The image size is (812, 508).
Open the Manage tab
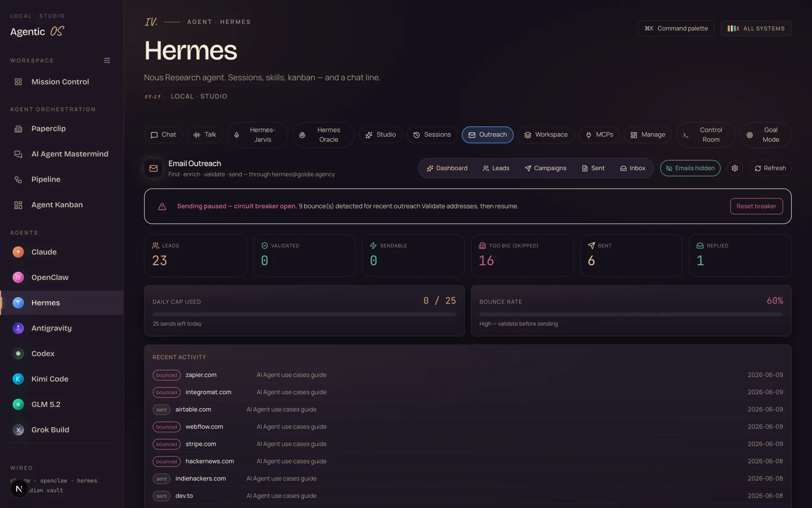[648, 135]
